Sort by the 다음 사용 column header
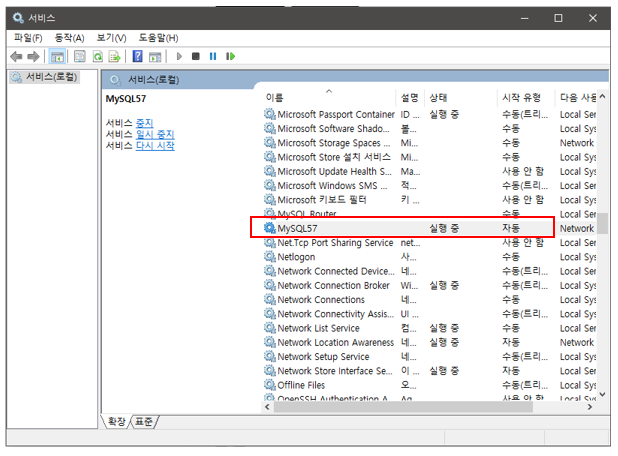618x456 pixels. pos(577,98)
